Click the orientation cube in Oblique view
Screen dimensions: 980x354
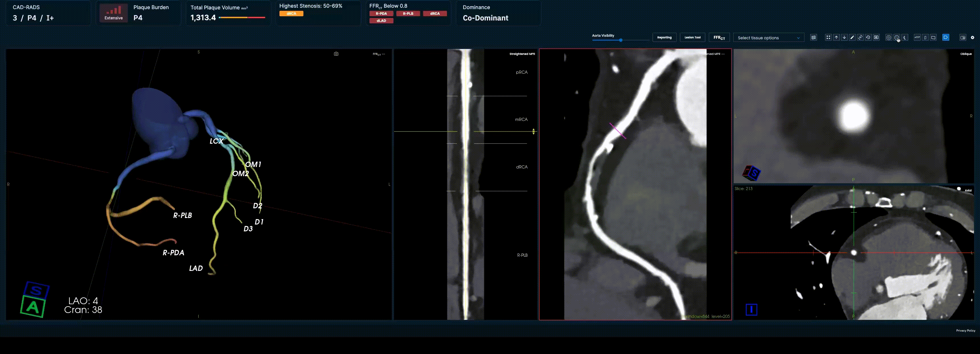[x=751, y=173]
